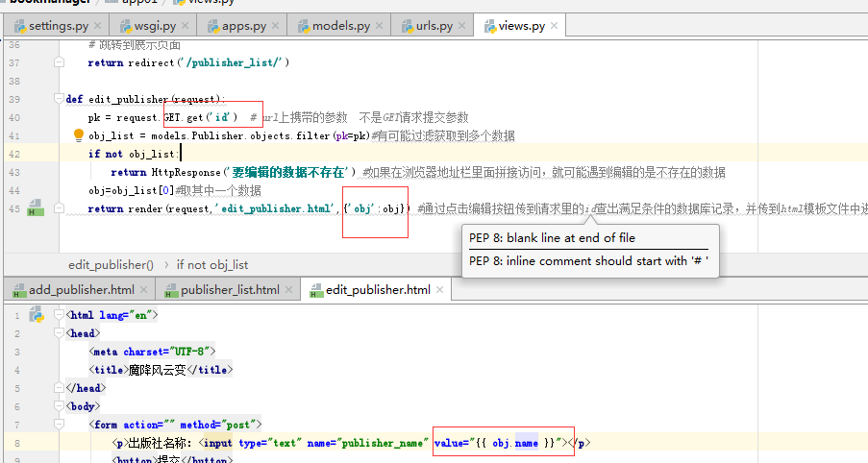
Task: Click 'request.GET.get' code on line 40
Action: coord(160,117)
